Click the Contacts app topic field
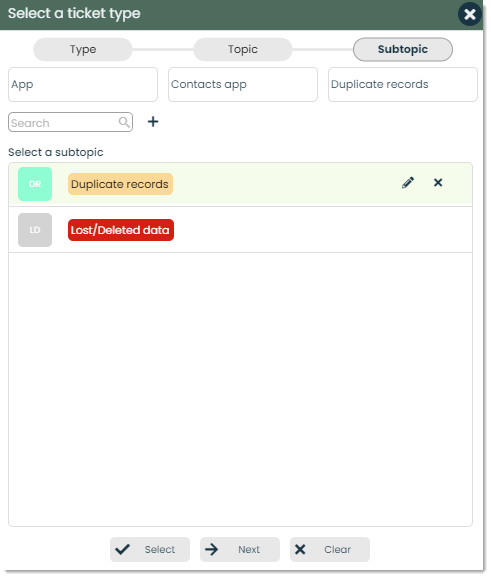491x578 pixels. tap(243, 84)
